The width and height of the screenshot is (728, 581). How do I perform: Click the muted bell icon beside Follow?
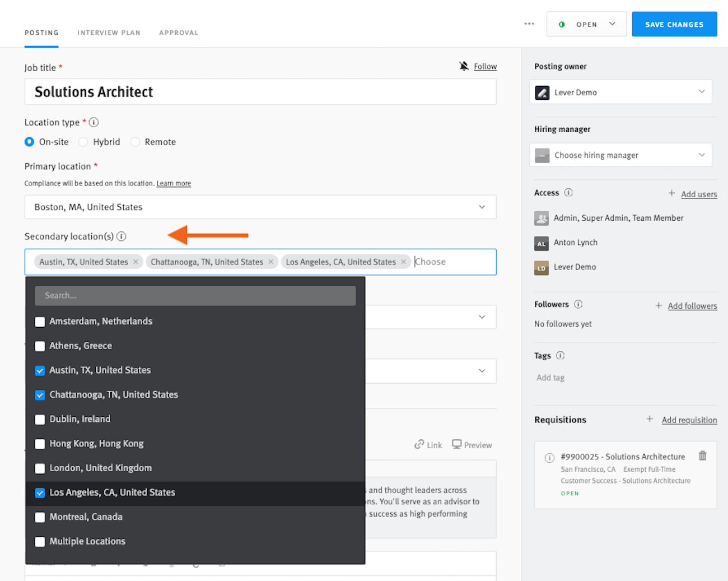(x=464, y=66)
